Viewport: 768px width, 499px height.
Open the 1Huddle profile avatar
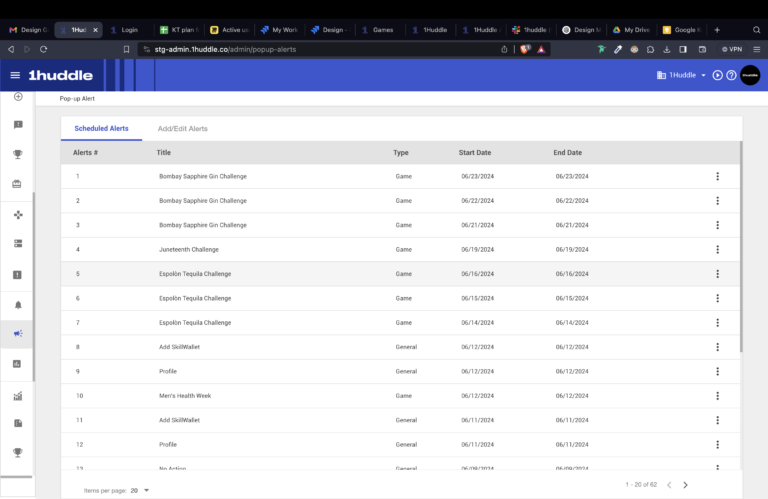[x=750, y=75]
